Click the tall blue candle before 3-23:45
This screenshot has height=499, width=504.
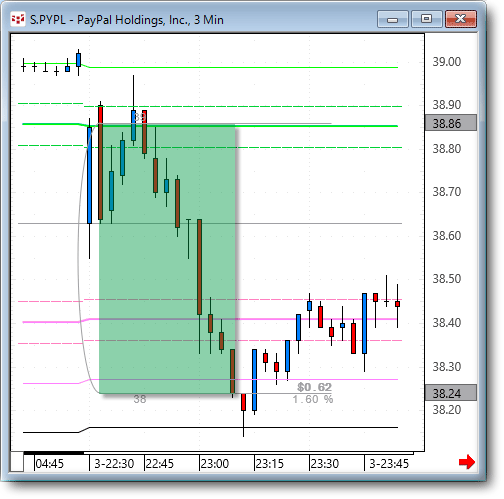point(364,323)
